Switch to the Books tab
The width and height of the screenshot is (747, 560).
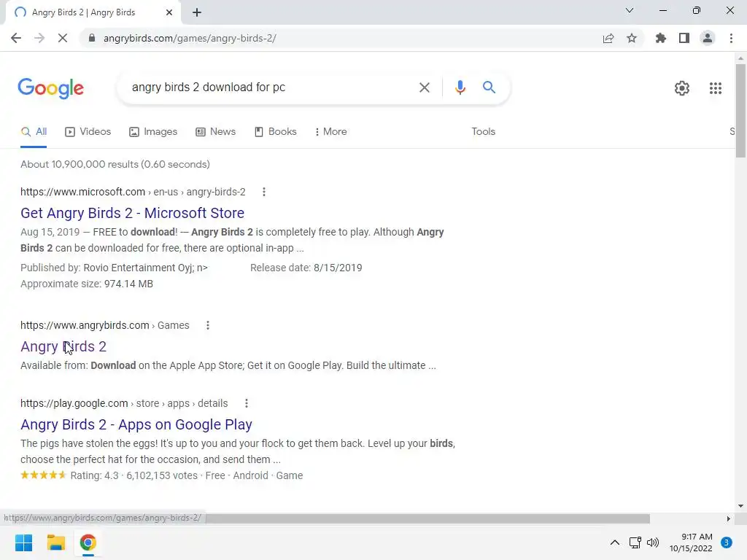tap(275, 131)
